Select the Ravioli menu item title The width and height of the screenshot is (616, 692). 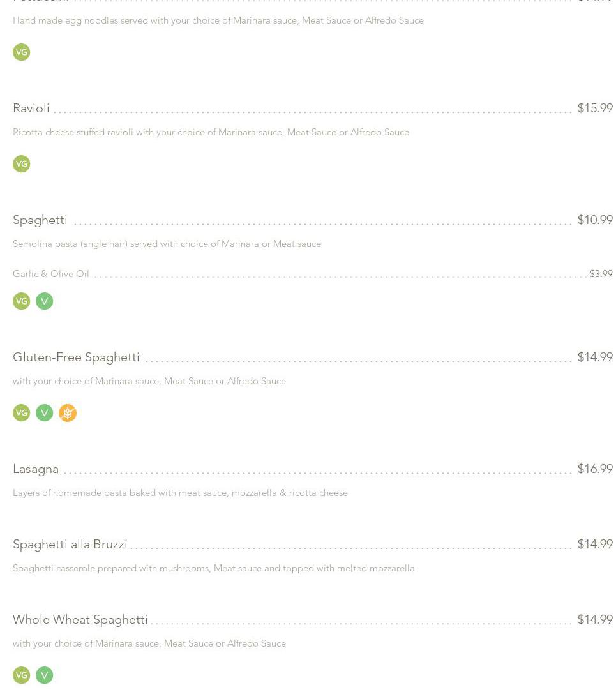coord(31,109)
